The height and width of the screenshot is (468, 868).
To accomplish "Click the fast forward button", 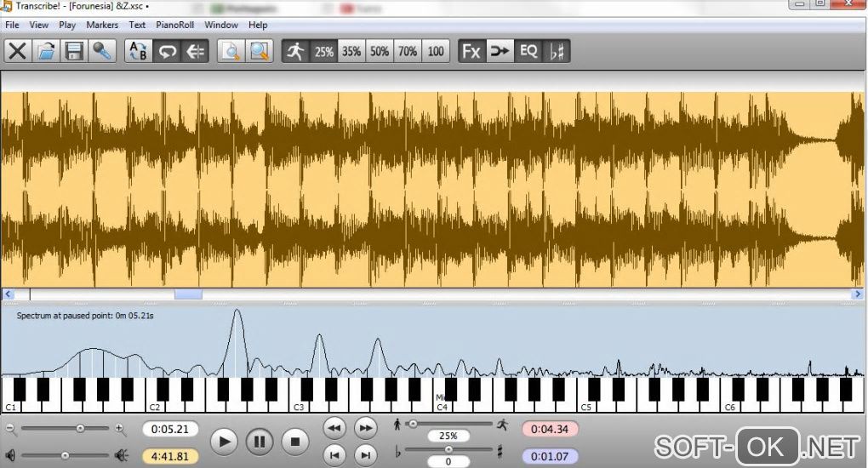I will point(366,427).
